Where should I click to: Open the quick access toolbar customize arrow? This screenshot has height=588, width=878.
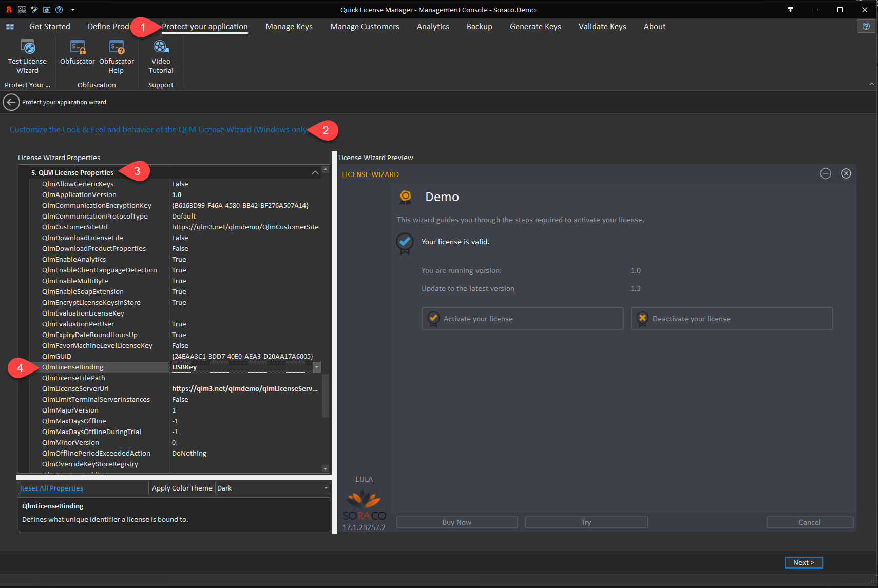(72, 10)
